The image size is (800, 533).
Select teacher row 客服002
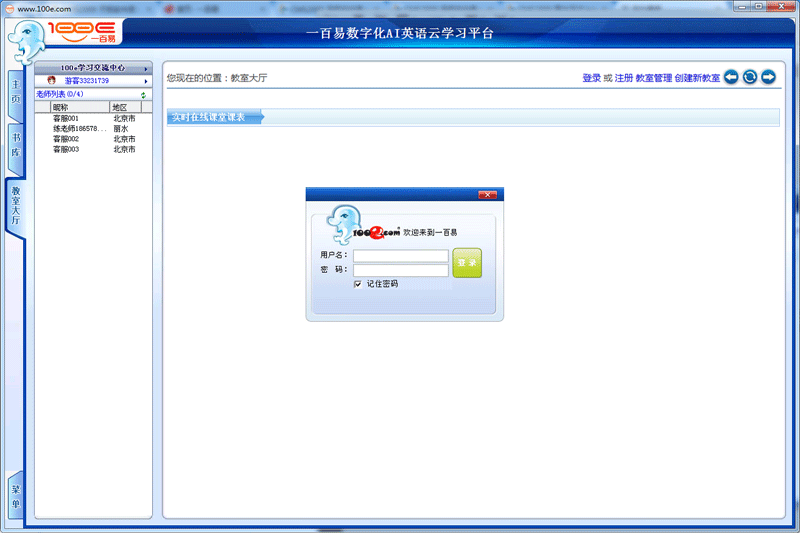[93, 139]
